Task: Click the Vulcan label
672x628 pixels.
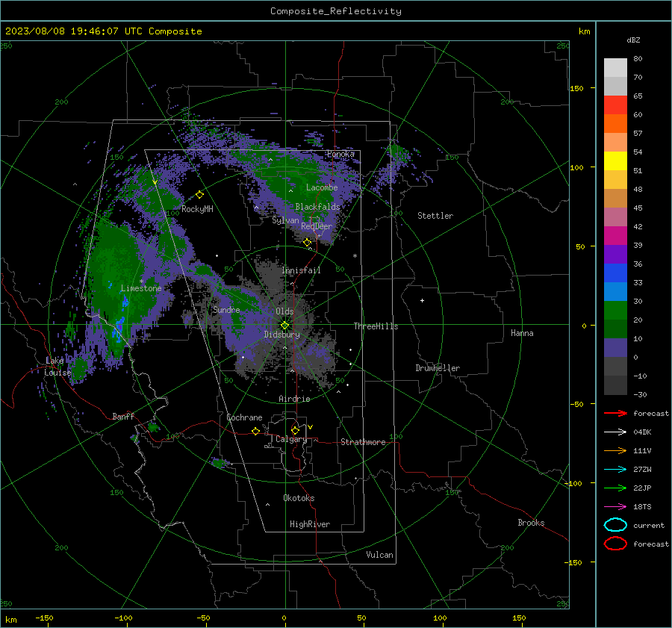Action: (x=379, y=555)
